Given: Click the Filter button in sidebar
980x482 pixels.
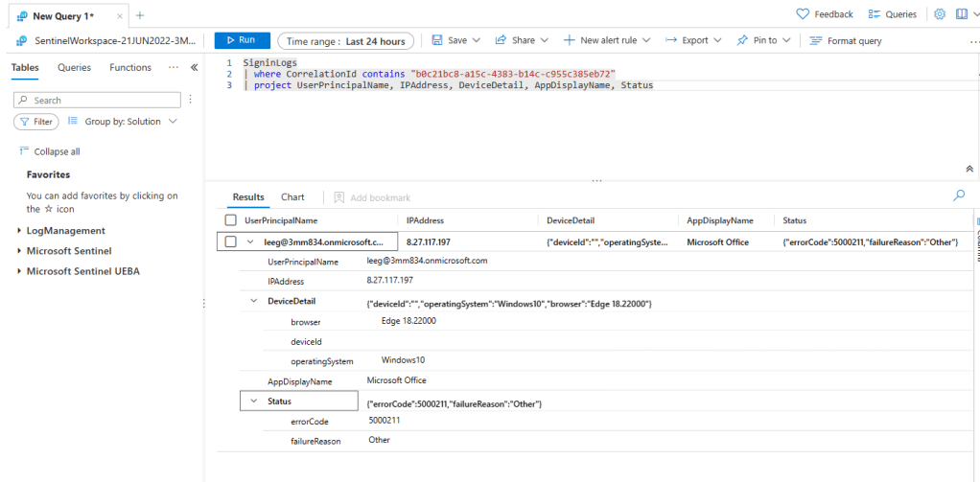Looking at the screenshot, I should click(36, 122).
